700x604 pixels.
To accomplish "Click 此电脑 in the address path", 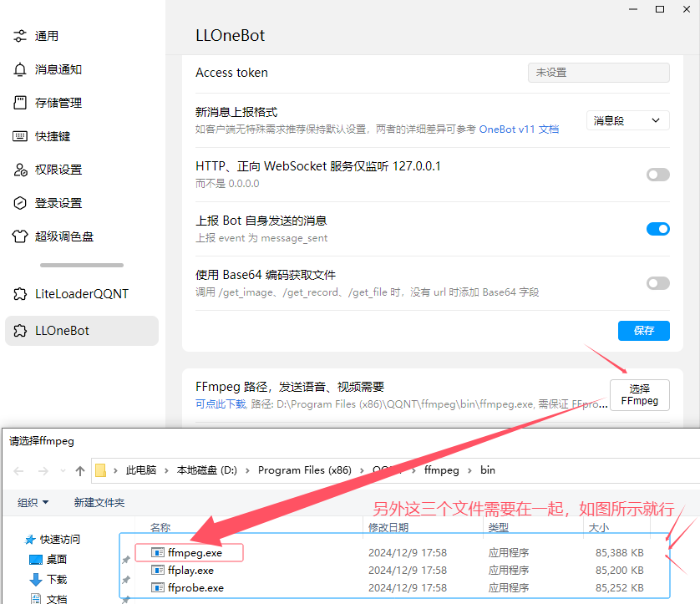I will tap(141, 470).
